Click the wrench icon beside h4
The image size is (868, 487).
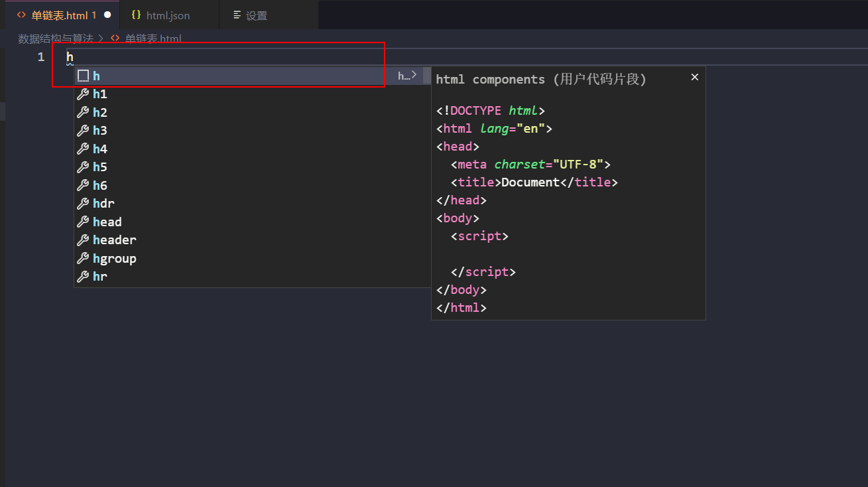pyautogui.click(x=83, y=149)
